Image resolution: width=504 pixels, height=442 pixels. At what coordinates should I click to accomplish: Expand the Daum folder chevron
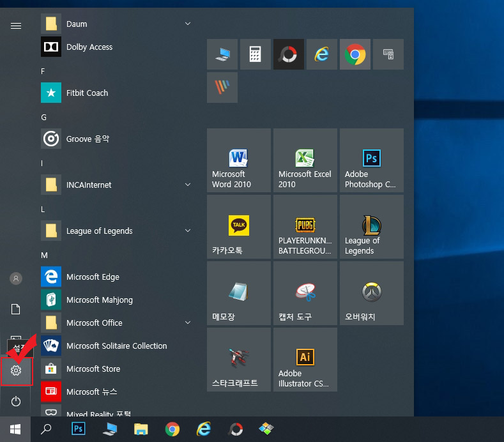[x=188, y=24]
